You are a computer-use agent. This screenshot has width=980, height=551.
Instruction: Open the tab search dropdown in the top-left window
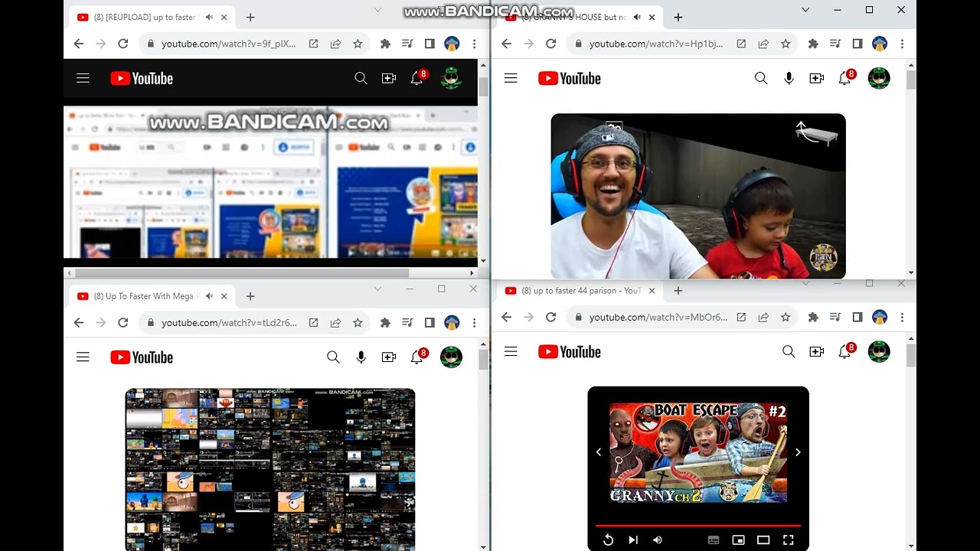click(x=377, y=10)
